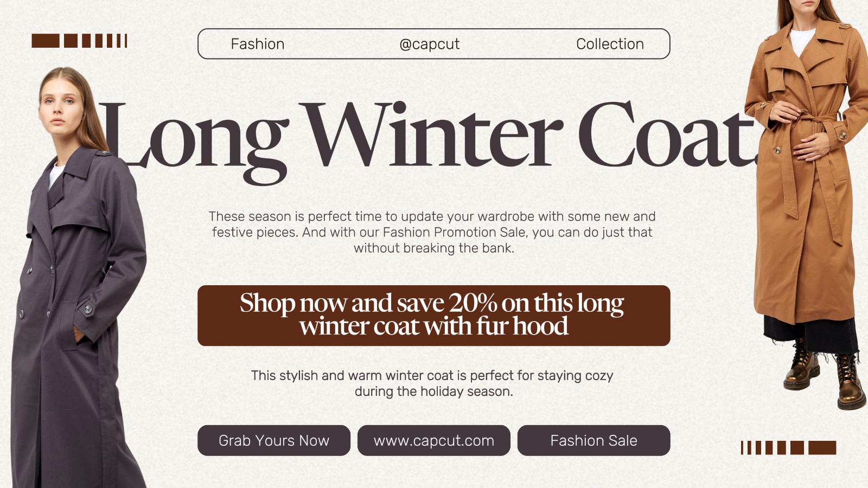Viewport: 868px width, 488px height.
Task: Select the brown striped decoration at top left
Action: pos(79,41)
